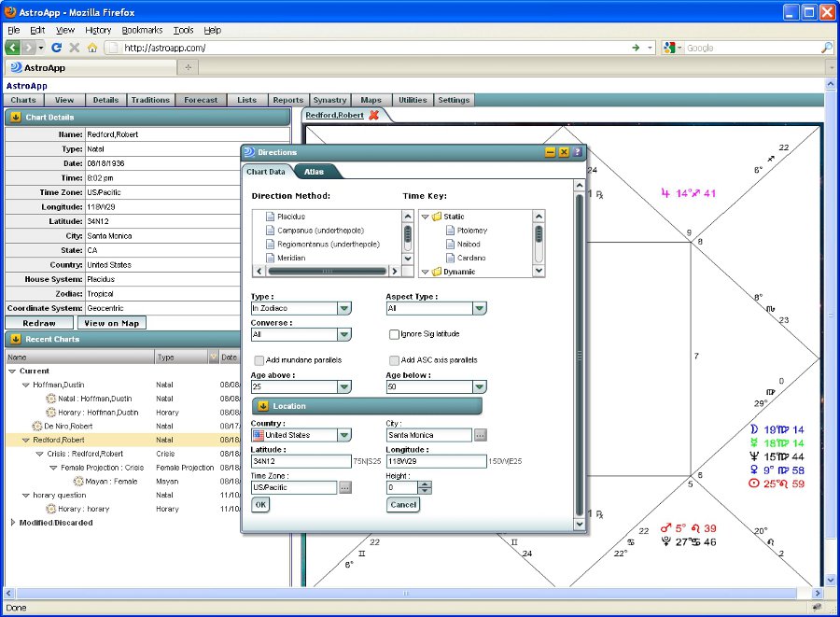Open time zone picker ellipsis next to US/Pacific

[x=344, y=487]
